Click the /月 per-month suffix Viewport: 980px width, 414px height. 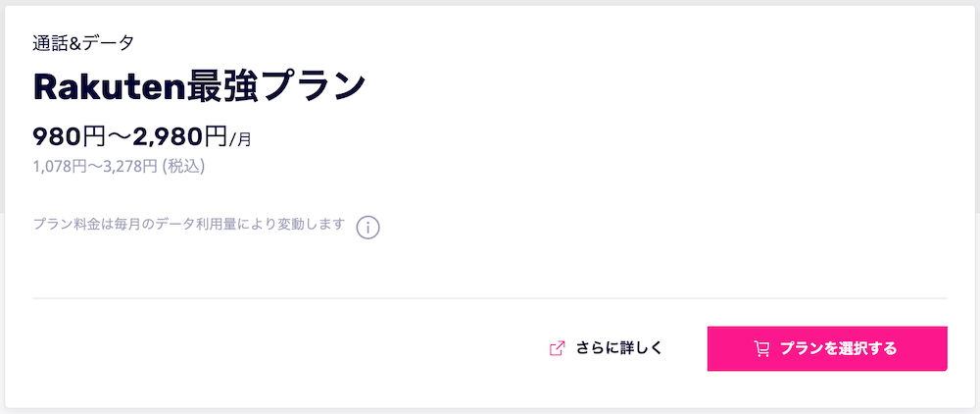pyautogui.click(x=240, y=139)
